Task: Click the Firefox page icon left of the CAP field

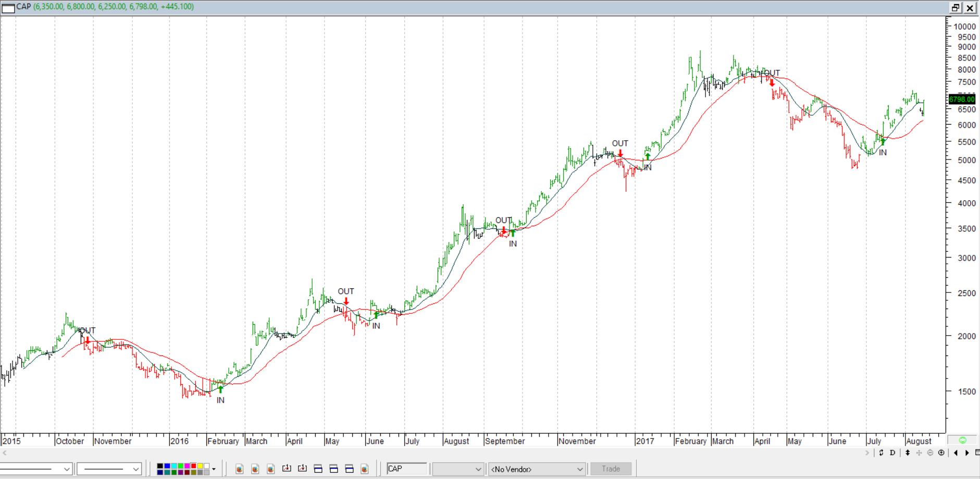Action: tap(364, 469)
